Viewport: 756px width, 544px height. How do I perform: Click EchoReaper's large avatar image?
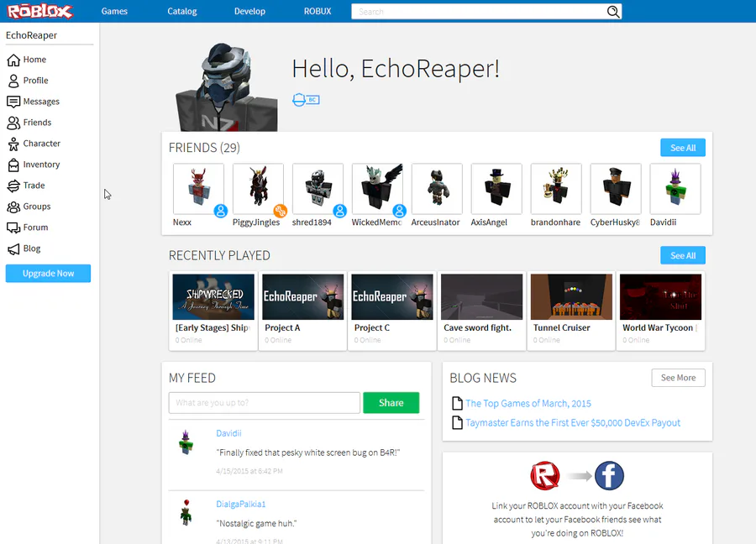click(227, 87)
